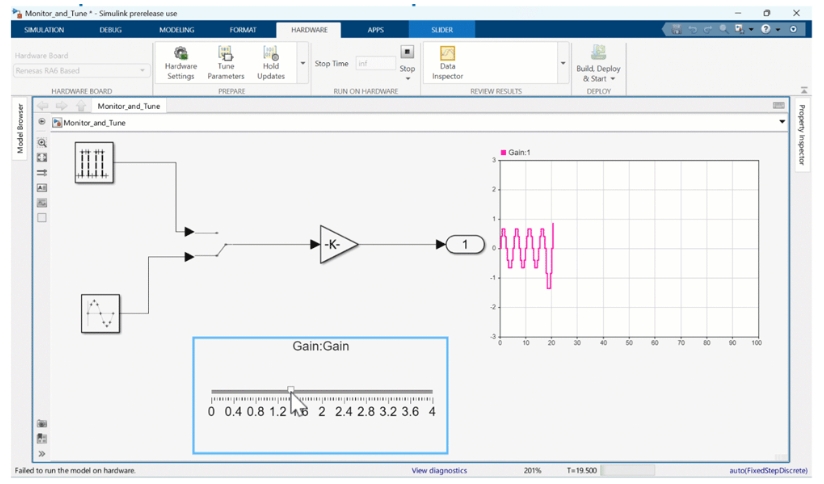Switch to the Simulation ribbon tab

click(x=44, y=30)
